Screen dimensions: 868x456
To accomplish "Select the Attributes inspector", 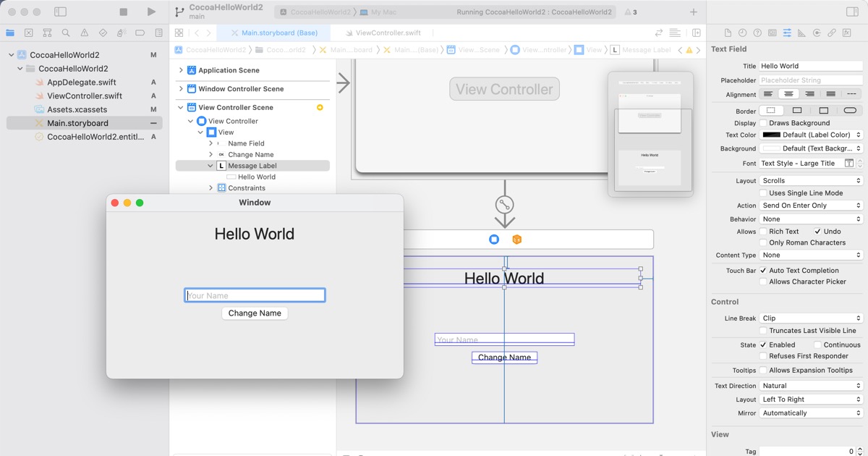I will (787, 33).
